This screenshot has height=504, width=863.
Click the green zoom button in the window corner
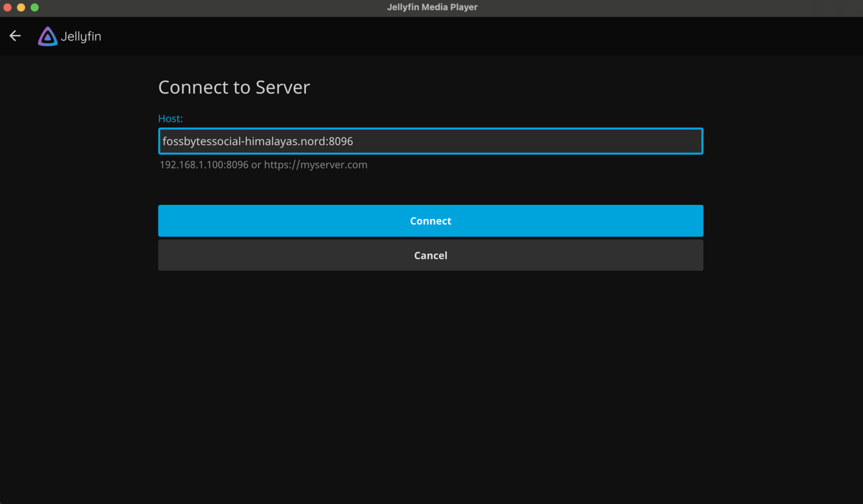pyautogui.click(x=35, y=7)
